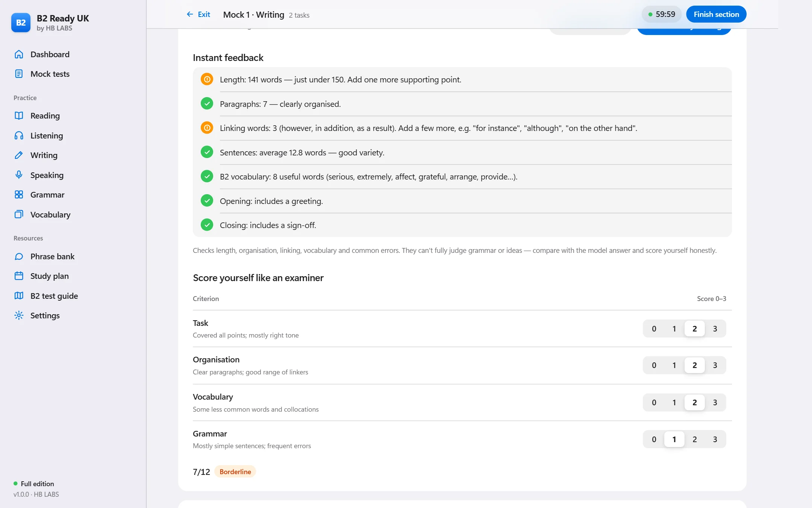Set Vocabulary score to 1
The width and height of the screenshot is (812, 508).
[674, 402]
